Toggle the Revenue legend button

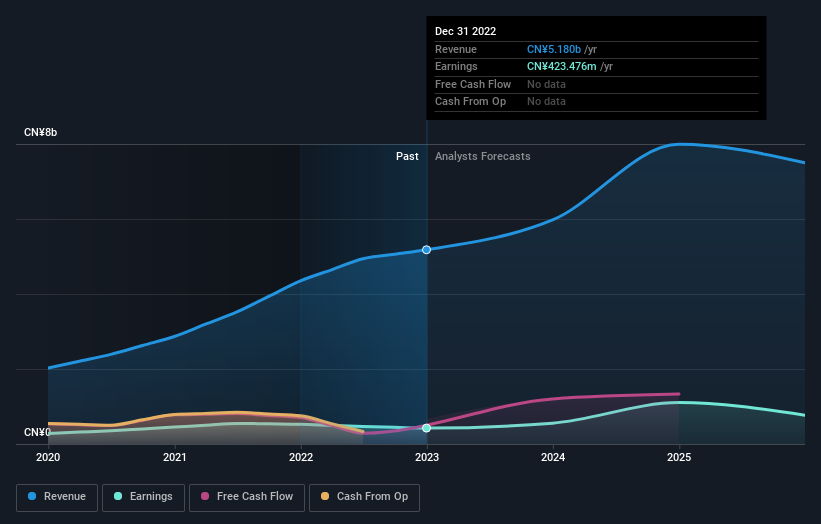coord(57,497)
